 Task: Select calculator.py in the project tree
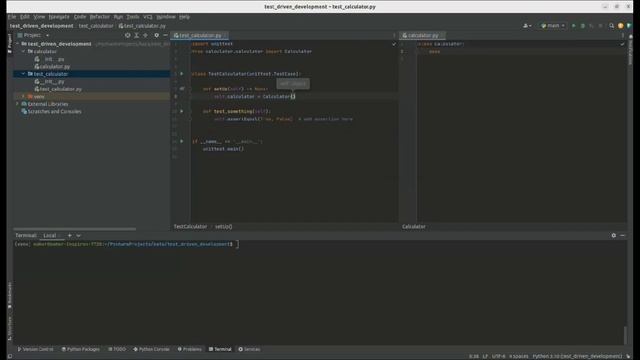click(x=52, y=67)
